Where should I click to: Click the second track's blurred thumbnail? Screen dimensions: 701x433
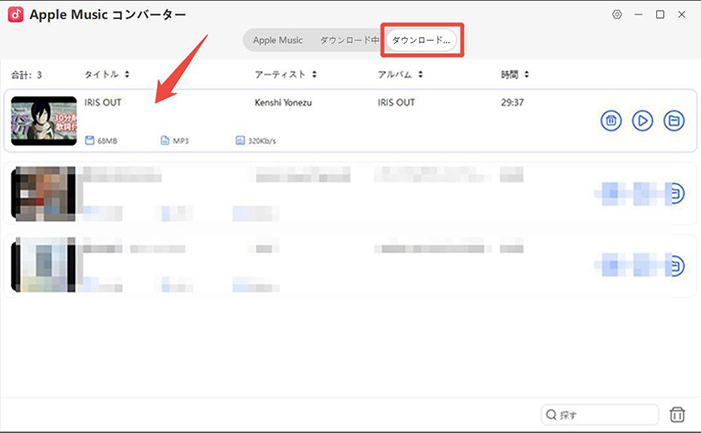(x=44, y=193)
